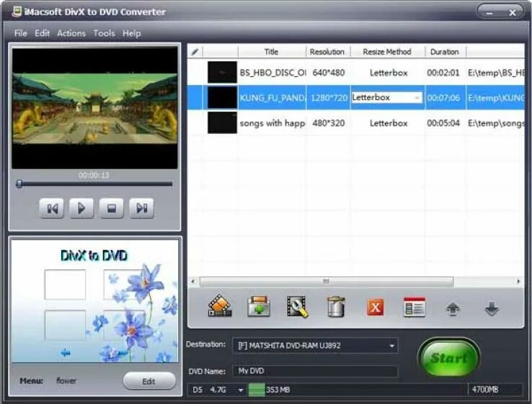This screenshot has height=404, width=532.
Task: Click the playback position slider handle
Action: coord(19,184)
